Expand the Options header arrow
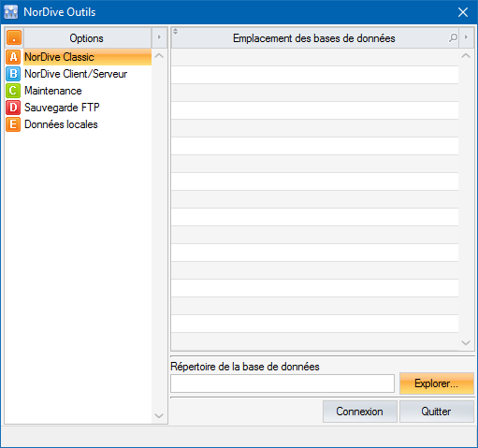The height and width of the screenshot is (448, 478). point(159,37)
